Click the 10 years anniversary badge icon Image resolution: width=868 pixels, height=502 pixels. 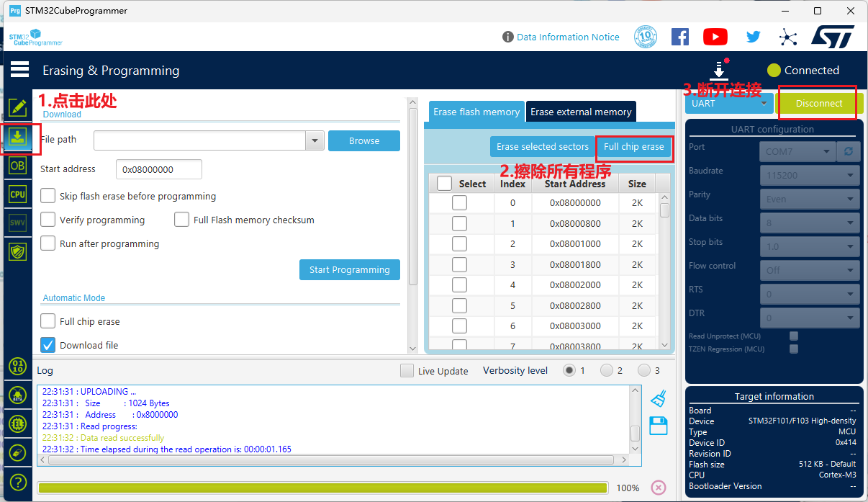pos(646,37)
